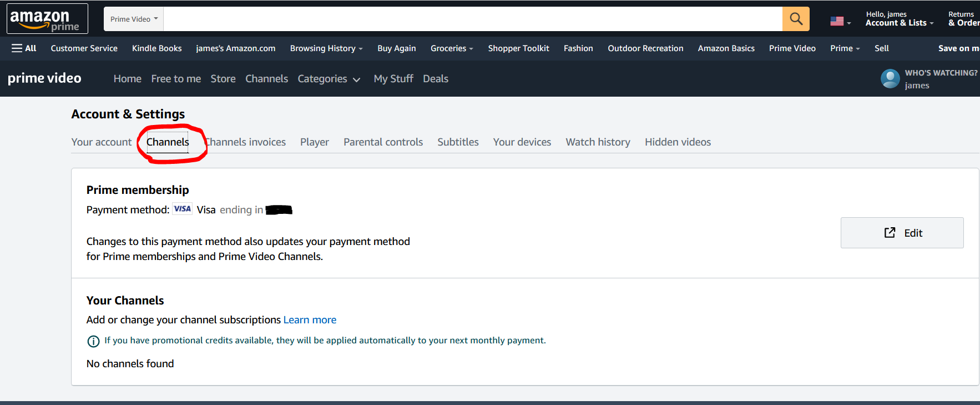Open the All hamburger menu
Image resolution: width=980 pixels, height=405 pixels.
click(24, 48)
